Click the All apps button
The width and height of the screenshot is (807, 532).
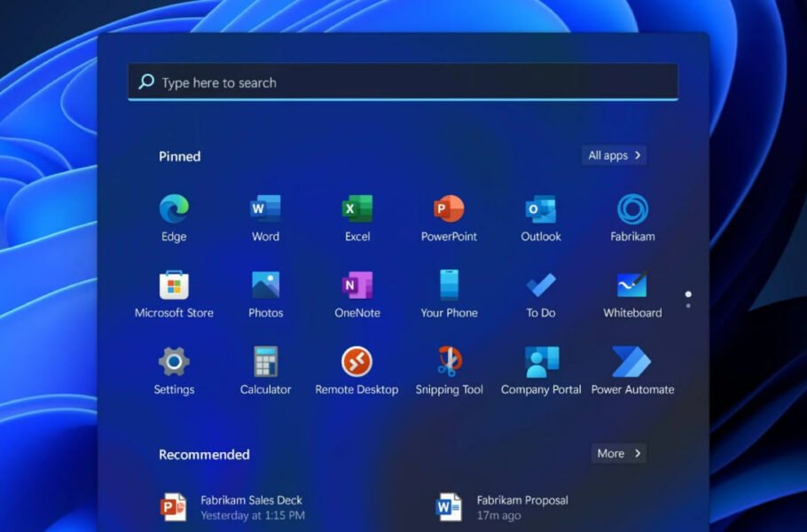point(614,155)
